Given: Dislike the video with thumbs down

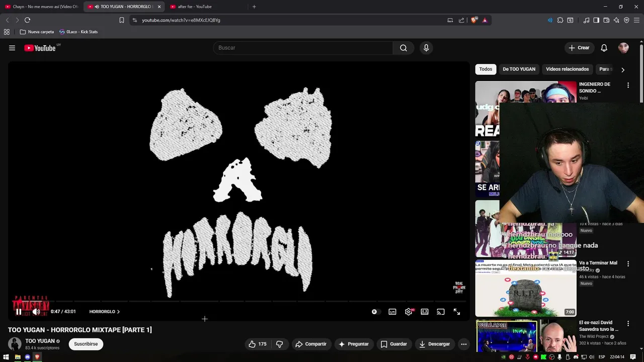Looking at the screenshot, I should pos(280,344).
